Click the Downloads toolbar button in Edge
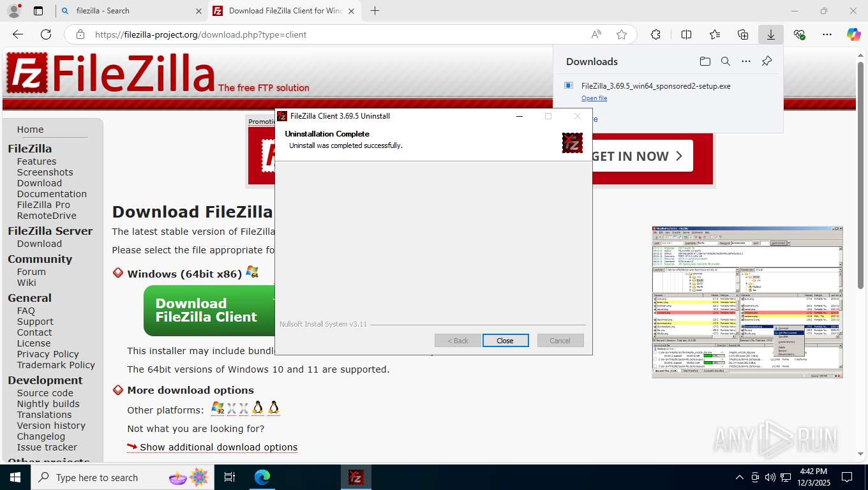 coord(770,34)
